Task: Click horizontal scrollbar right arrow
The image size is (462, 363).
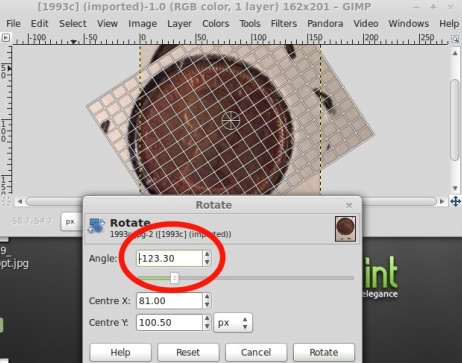Action: click(x=442, y=201)
